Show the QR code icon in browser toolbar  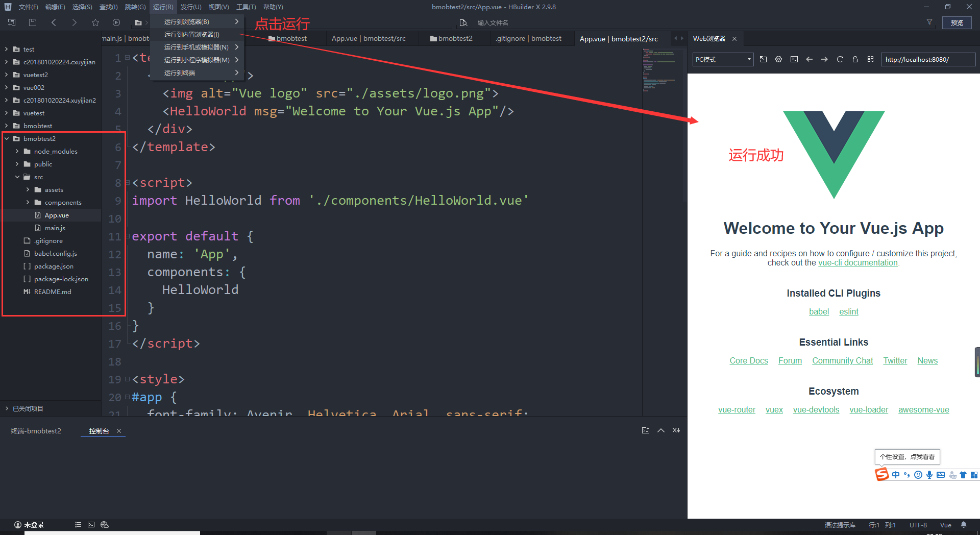pos(870,59)
